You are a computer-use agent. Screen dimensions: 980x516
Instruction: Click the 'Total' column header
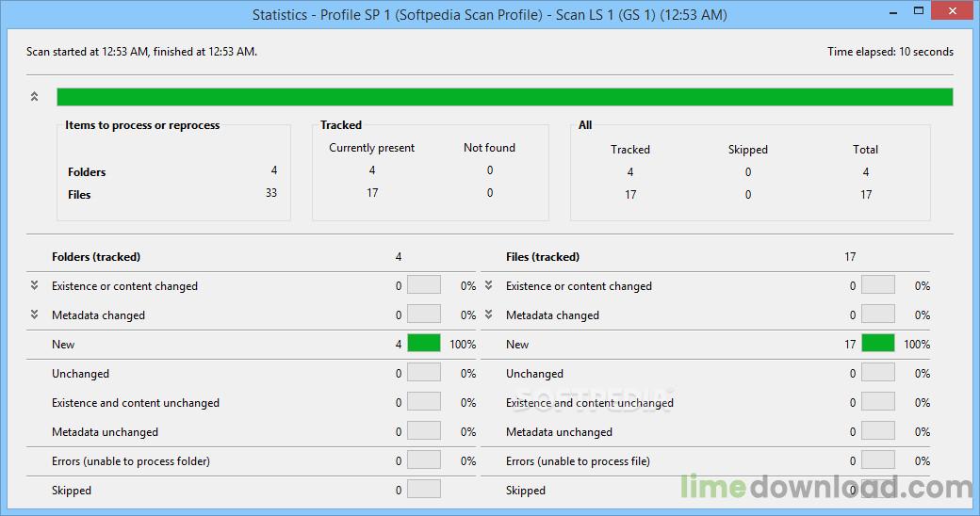866,150
